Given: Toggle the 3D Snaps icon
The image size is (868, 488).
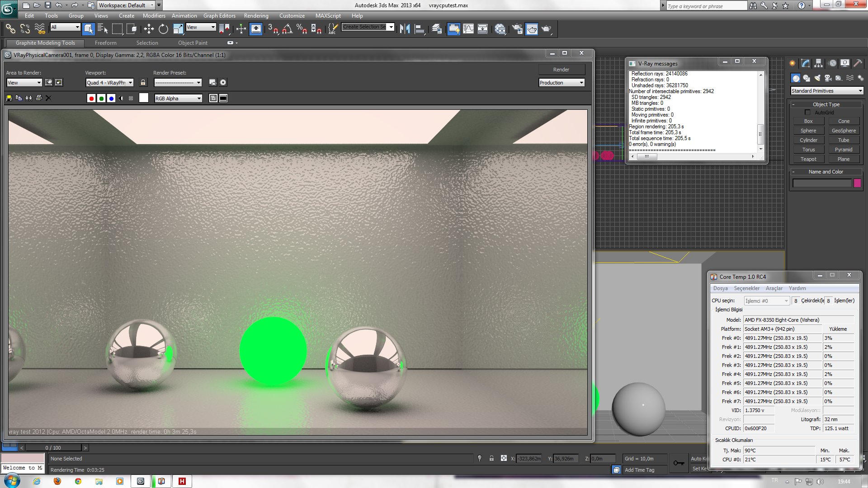Looking at the screenshot, I should [273, 29].
